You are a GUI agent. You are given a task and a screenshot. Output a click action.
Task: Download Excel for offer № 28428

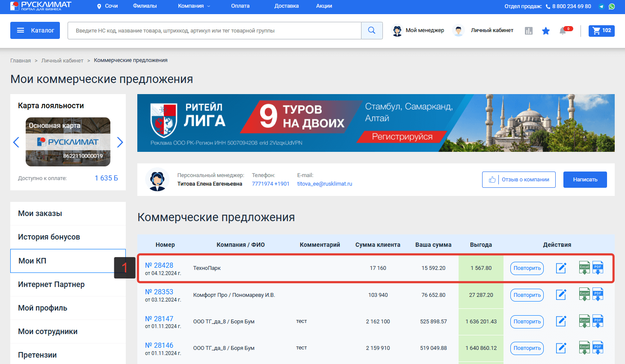[584, 268]
